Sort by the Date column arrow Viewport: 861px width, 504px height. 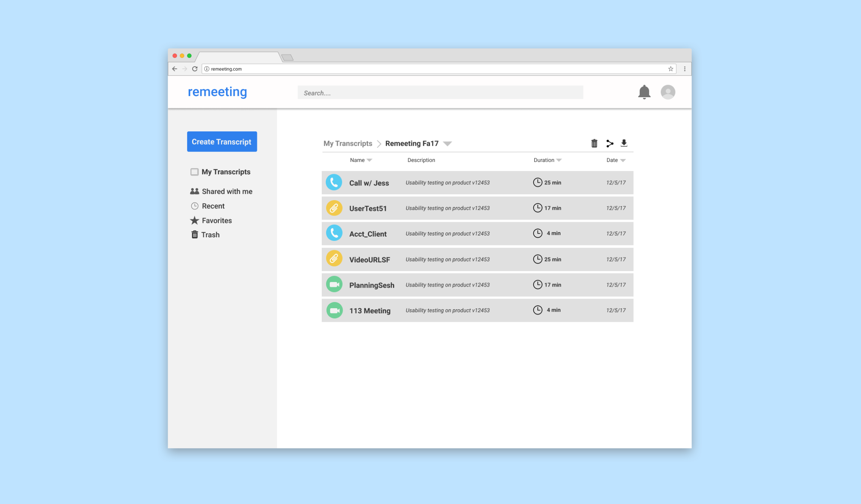pyautogui.click(x=623, y=160)
